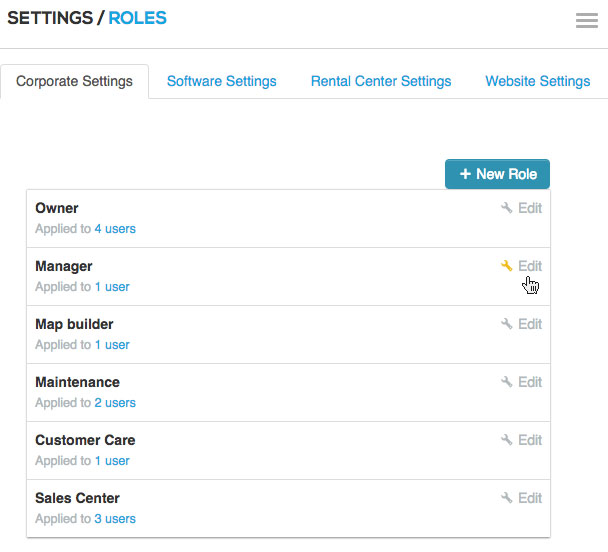Click the SETTINGS breadcrumb in the header
The width and height of the screenshot is (608, 552).
pos(49,18)
